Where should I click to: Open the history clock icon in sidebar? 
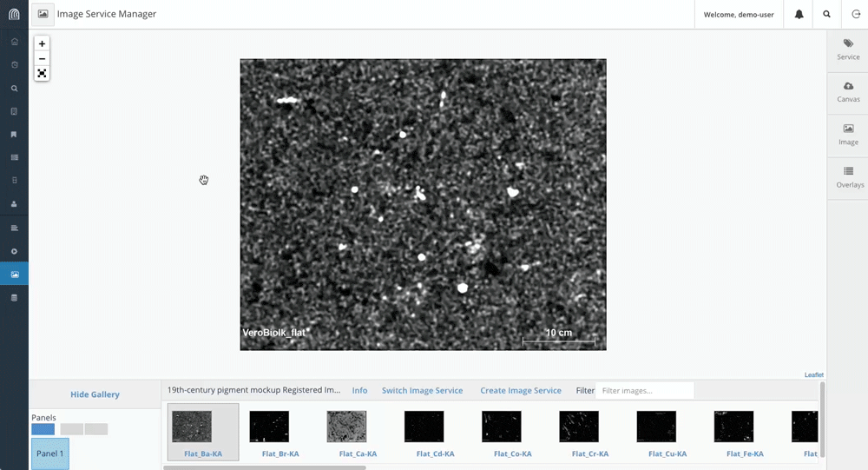point(15,65)
